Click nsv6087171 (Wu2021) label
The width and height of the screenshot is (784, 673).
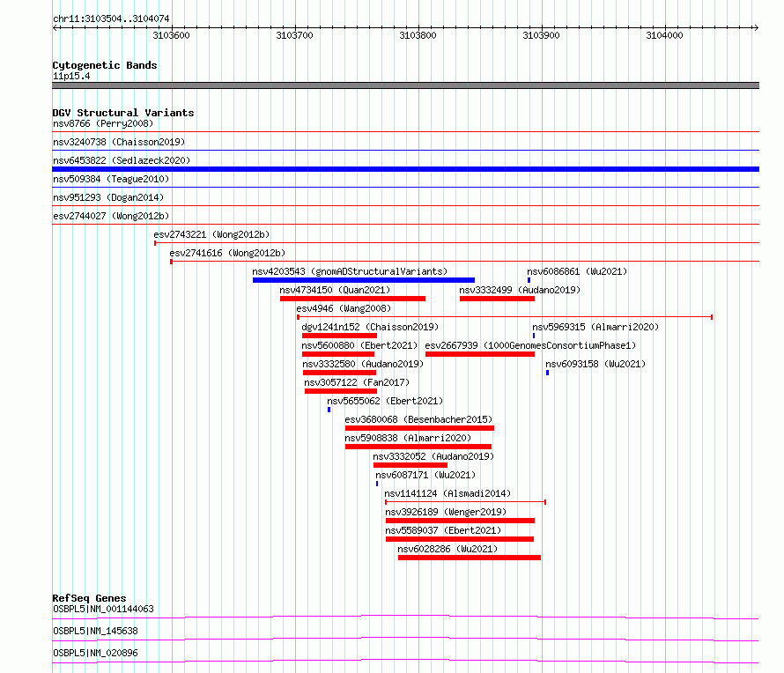pos(425,475)
